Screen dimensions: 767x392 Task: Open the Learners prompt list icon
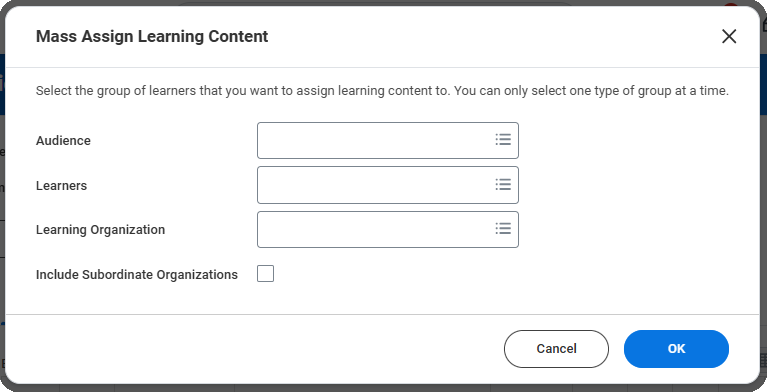503,184
